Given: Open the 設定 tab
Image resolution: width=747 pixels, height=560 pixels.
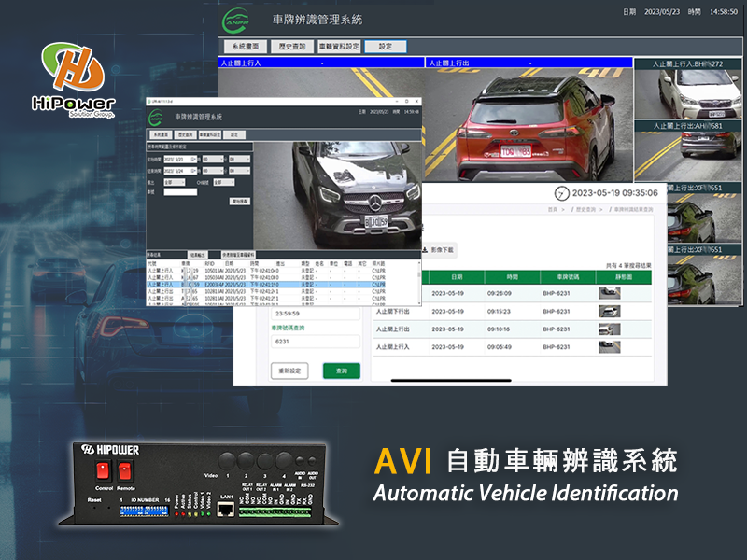Looking at the screenshot, I should (x=385, y=45).
